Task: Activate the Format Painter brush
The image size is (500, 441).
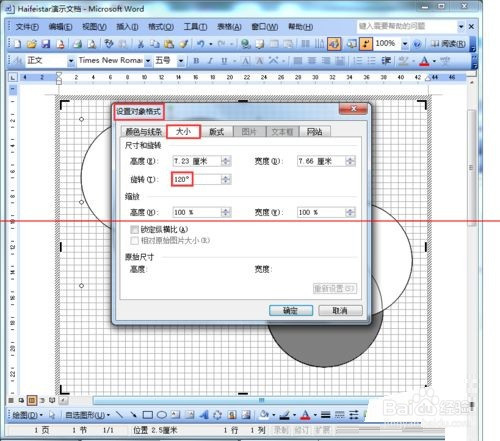Action: pyautogui.click(x=184, y=44)
